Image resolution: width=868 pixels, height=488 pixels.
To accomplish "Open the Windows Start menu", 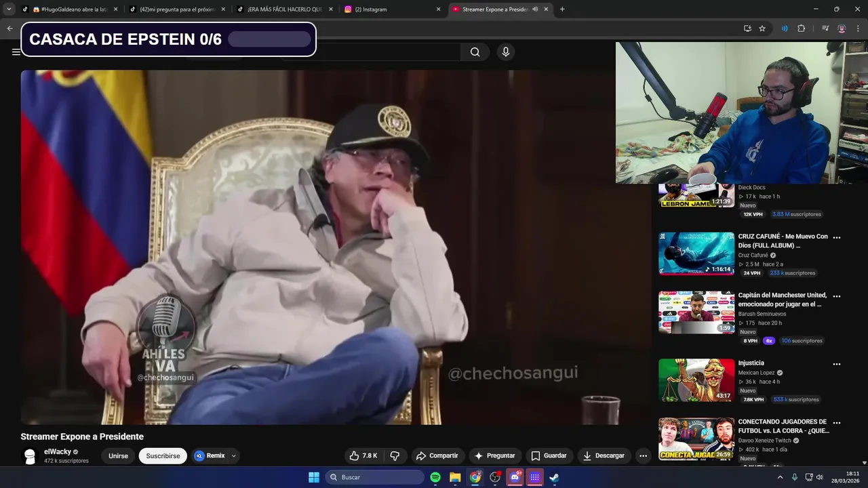I will coord(314,477).
